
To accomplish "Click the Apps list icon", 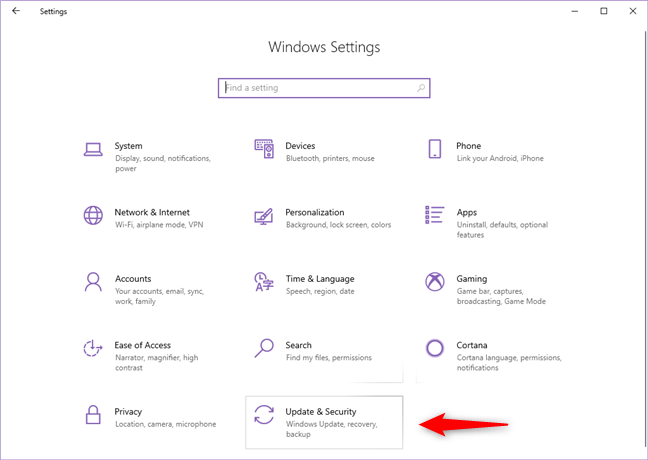I will tap(435, 215).
